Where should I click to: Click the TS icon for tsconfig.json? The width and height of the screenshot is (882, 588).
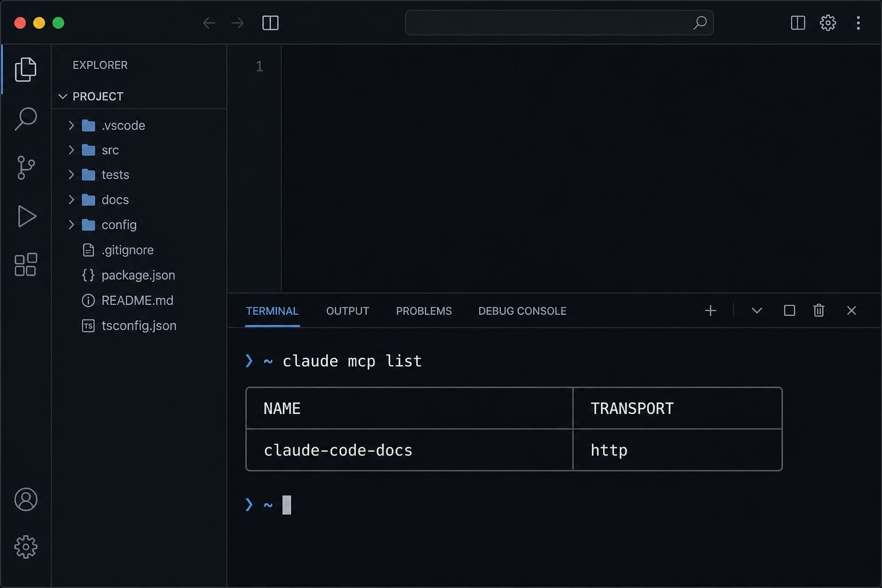tap(88, 326)
